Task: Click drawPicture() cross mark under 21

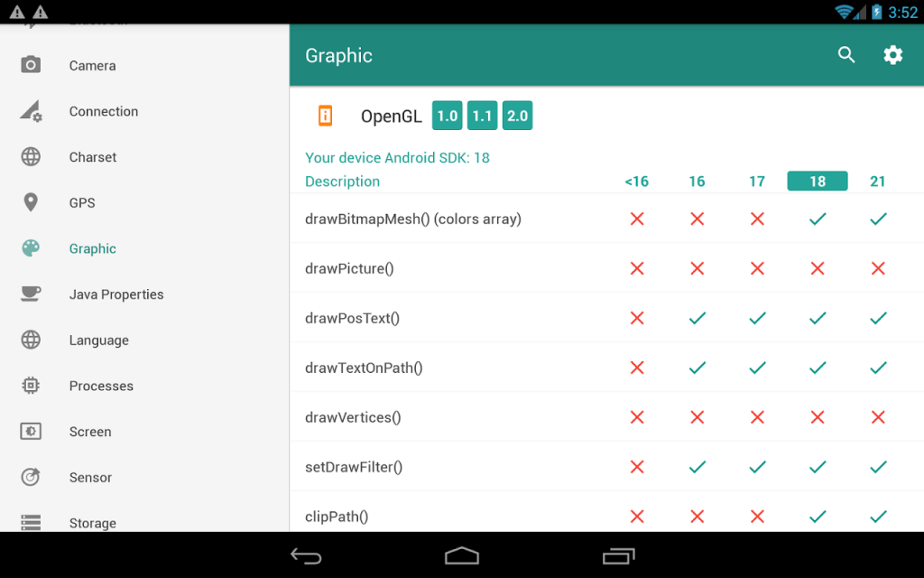Action: click(877, 268)
